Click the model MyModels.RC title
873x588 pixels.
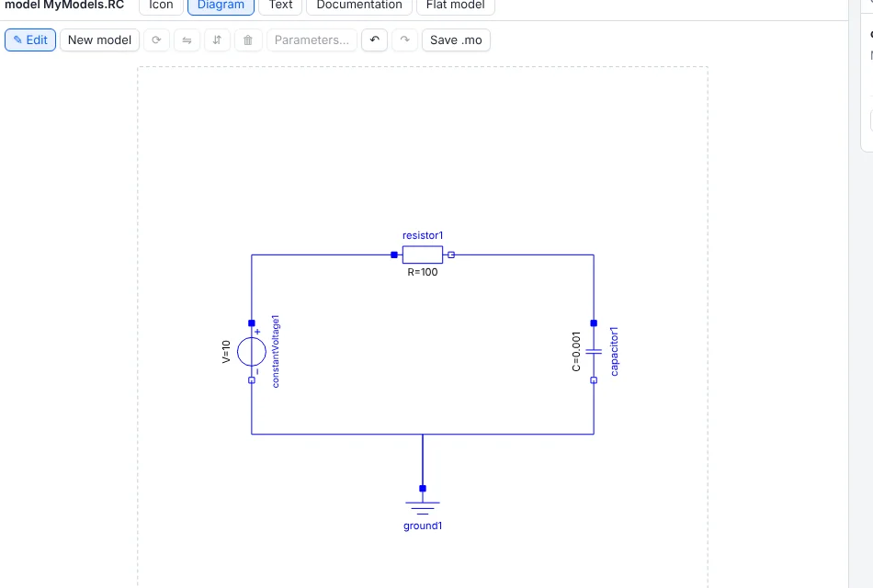pyautogui.click(x=64, y=5)
